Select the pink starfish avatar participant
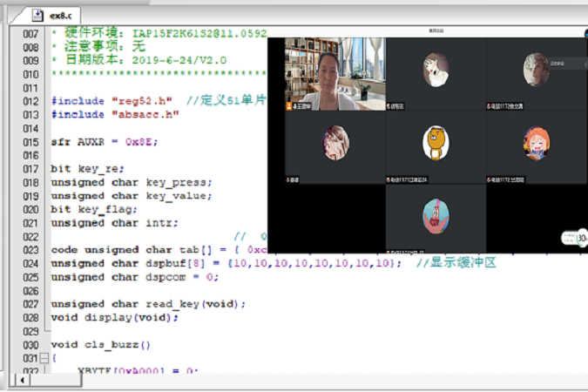Image resolution: width=588 pixels, height=392 pixels. (436, 214)
